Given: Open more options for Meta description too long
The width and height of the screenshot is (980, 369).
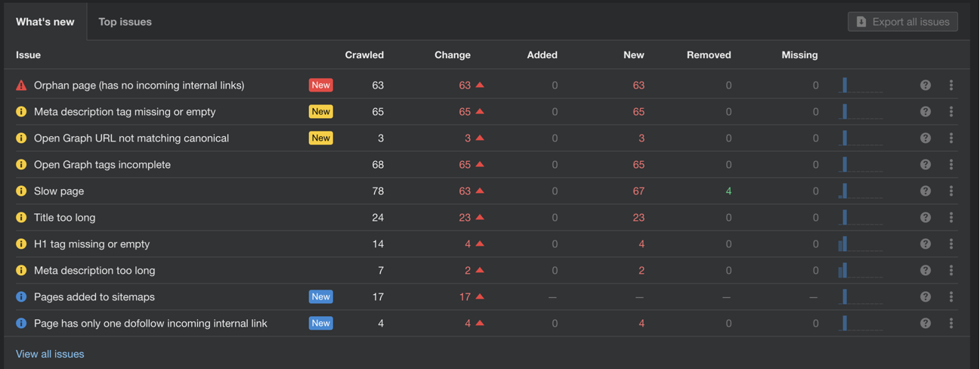Looking at the screenshot, I should pyautogui.click(x=951, y=271).
